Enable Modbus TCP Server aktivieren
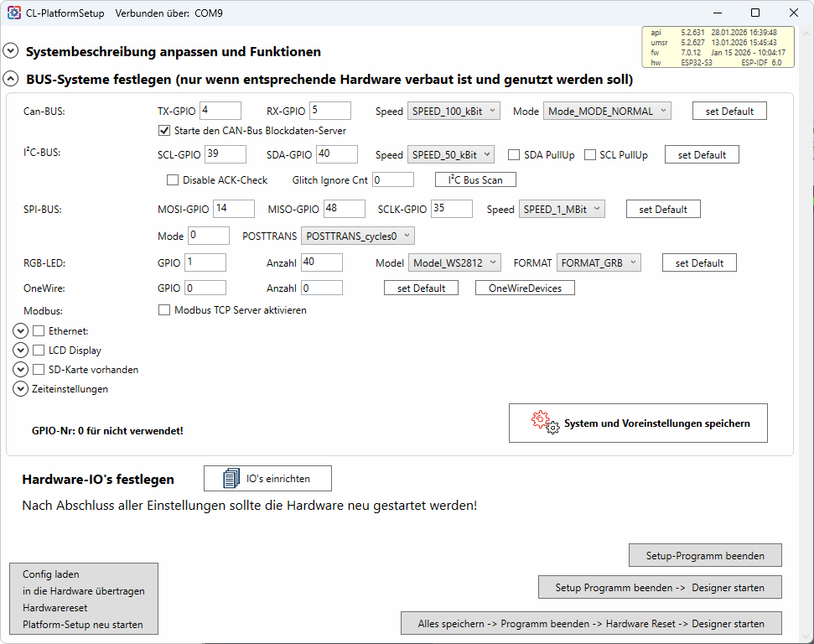Image resolution: width=814 pixels, height=644 pixels. point(164,310)
